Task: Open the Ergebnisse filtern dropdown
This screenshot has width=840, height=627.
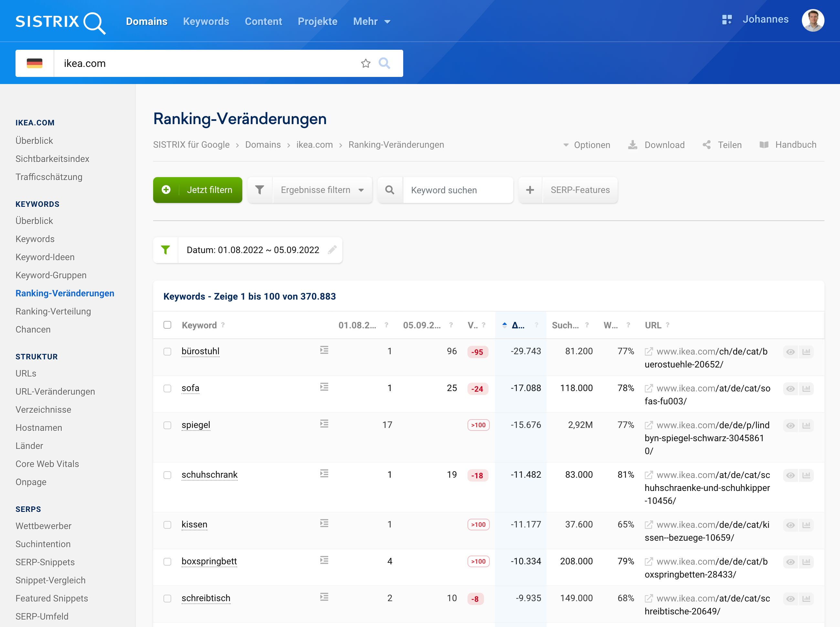Action: 322,190
